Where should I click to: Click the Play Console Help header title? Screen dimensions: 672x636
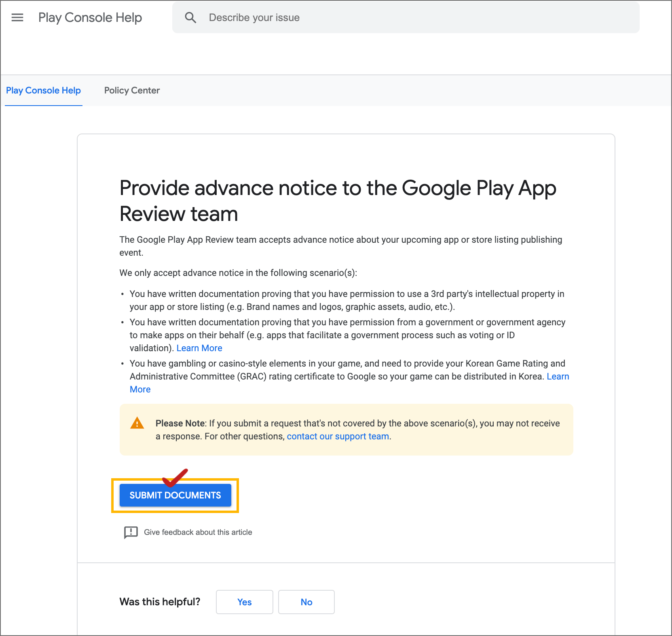[90, 17]
